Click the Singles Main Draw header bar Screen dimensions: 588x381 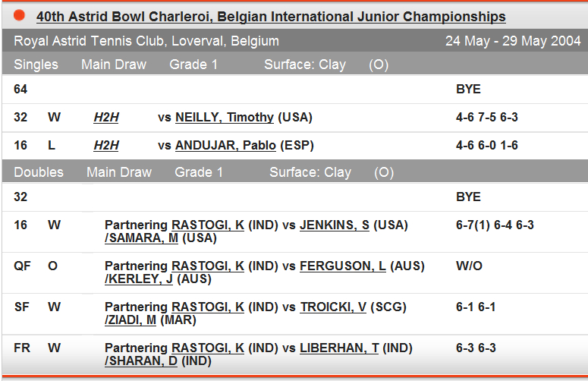click(294, 65)
